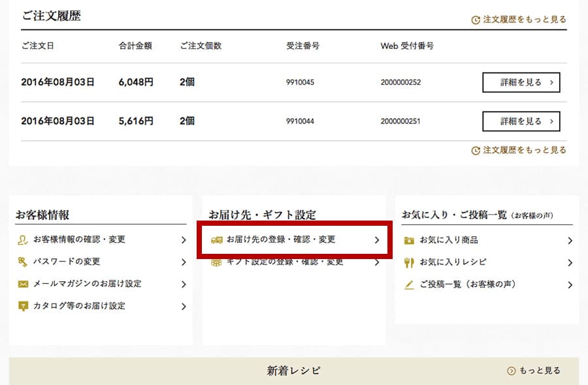This screenshot has height=385, width=588.
Task: Click the お気に入り商品 favorites box icon
Action: point(409,240)
